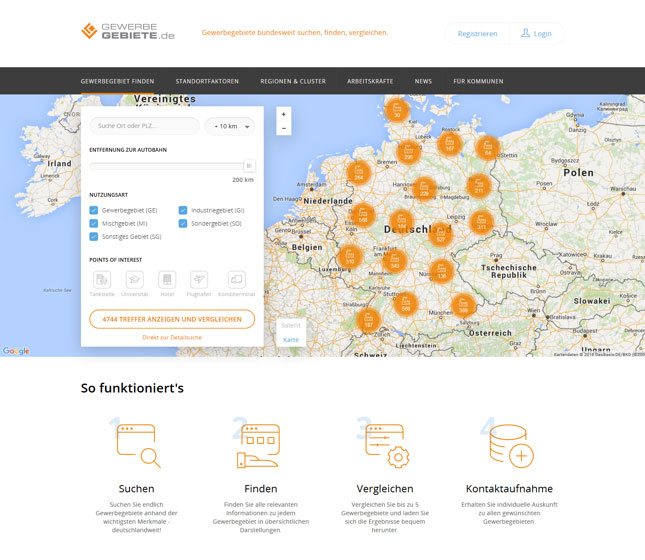Click the Suche Ort oder PLZ field
This screenshot has height=560, width=645.
point(144,126)
